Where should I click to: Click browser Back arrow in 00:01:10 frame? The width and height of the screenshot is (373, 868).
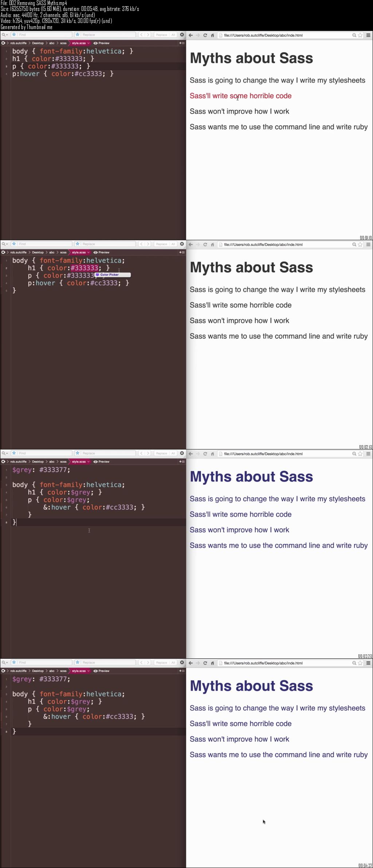tap(191, 35)
